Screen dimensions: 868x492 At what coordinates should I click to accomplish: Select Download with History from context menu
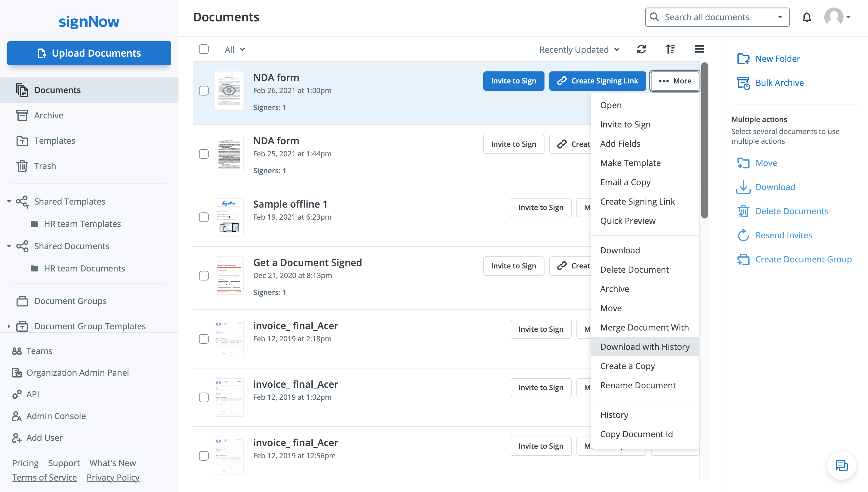pyautogui.click(x=645, y=346)
